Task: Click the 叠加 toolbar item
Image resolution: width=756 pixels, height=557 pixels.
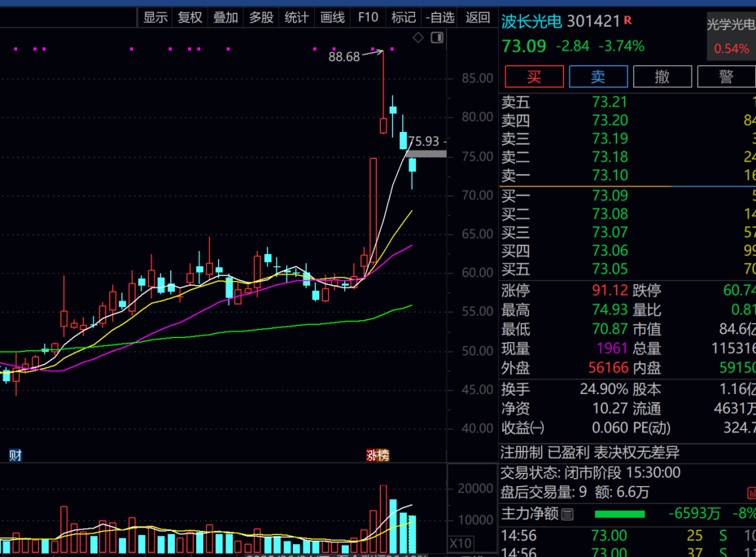Action: click(x=225, y=18)
